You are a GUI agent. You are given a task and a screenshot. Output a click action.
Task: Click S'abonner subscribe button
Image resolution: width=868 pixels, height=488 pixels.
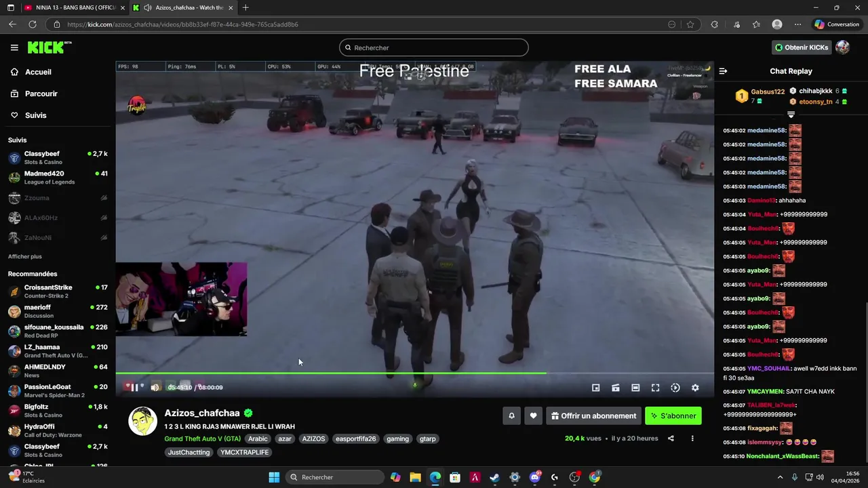pyautogui.click(x=673, y=416)
